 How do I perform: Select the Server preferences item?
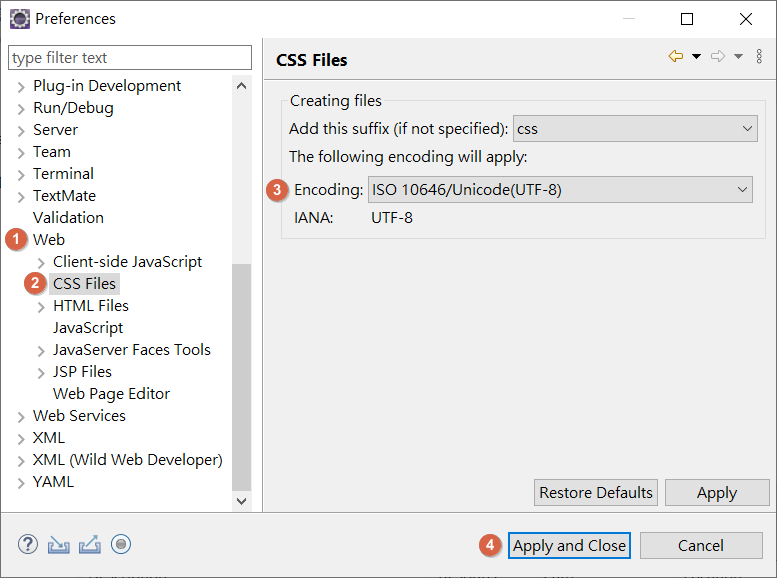click(x=56, y=130)
